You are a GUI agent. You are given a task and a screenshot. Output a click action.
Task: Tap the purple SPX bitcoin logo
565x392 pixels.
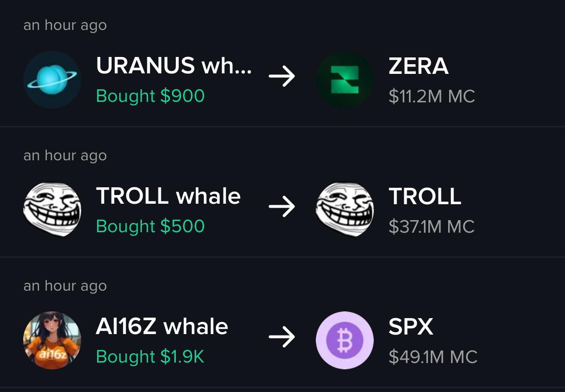point(345,340)
